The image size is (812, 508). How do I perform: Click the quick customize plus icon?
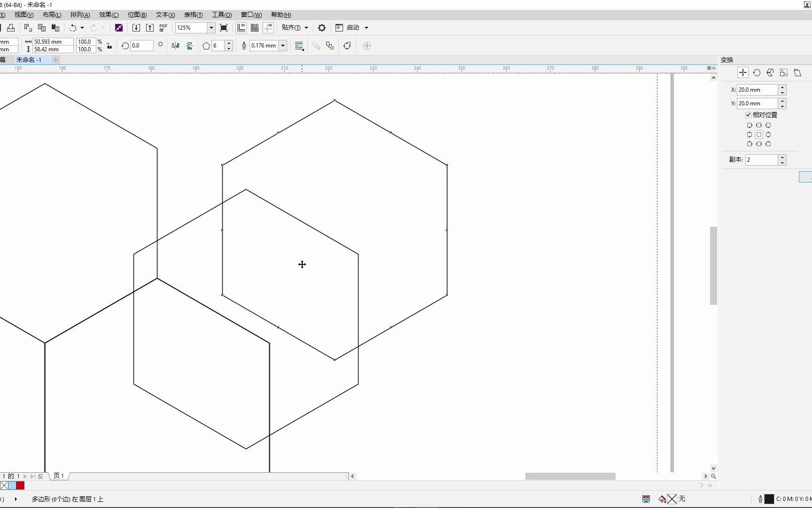[367, 46]
